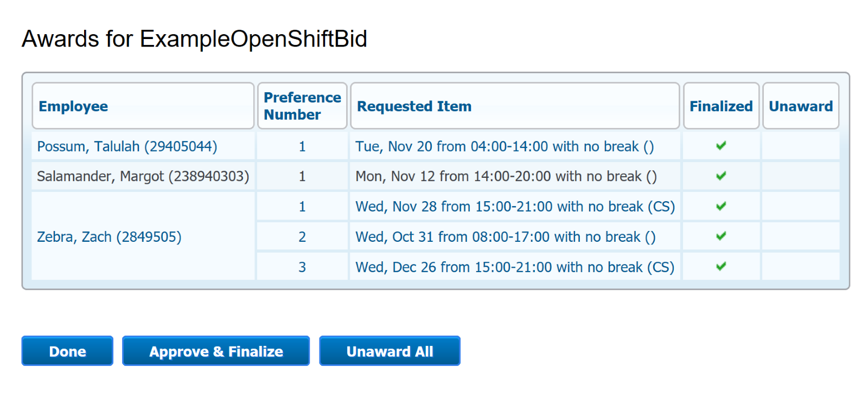Image resolution: width=868 pixels, height=405 pixels.
Task: Click finalized checkmark for Oct 31 shift
Action: [721, 236]
